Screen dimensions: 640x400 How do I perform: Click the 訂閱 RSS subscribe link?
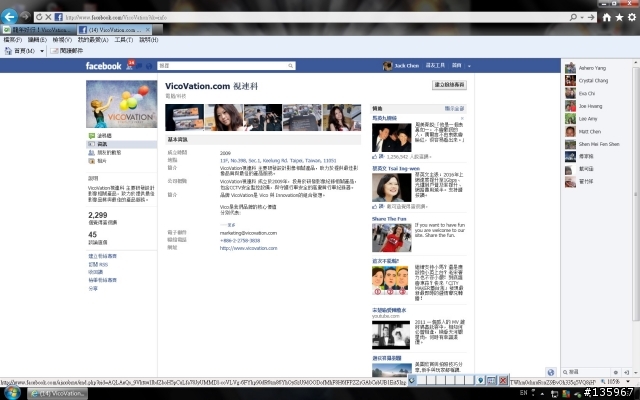pyautogui.click(x=98, y=264)
